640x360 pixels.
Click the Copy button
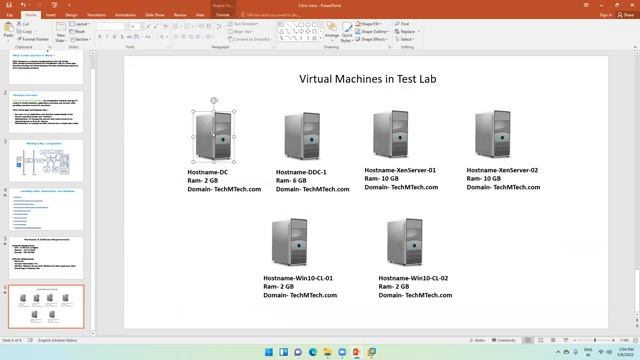24,31
